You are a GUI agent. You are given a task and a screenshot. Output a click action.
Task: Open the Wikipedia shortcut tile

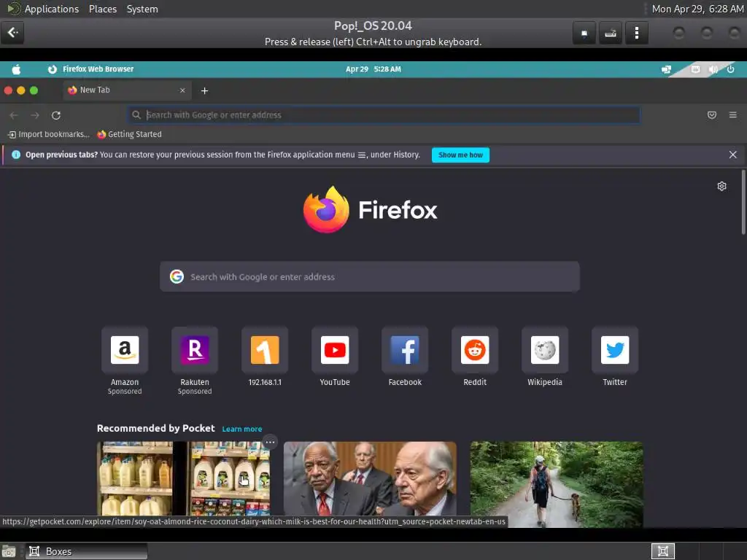coord(545,350)
